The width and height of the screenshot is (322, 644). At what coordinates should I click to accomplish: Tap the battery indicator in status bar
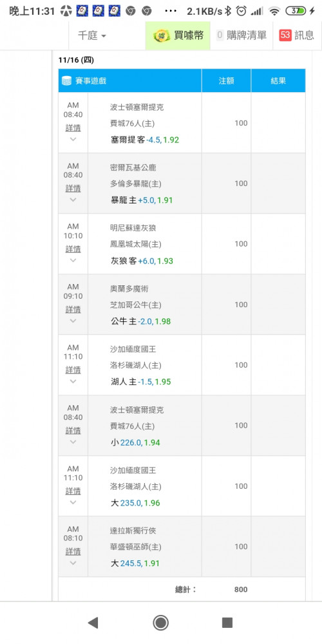296,11
